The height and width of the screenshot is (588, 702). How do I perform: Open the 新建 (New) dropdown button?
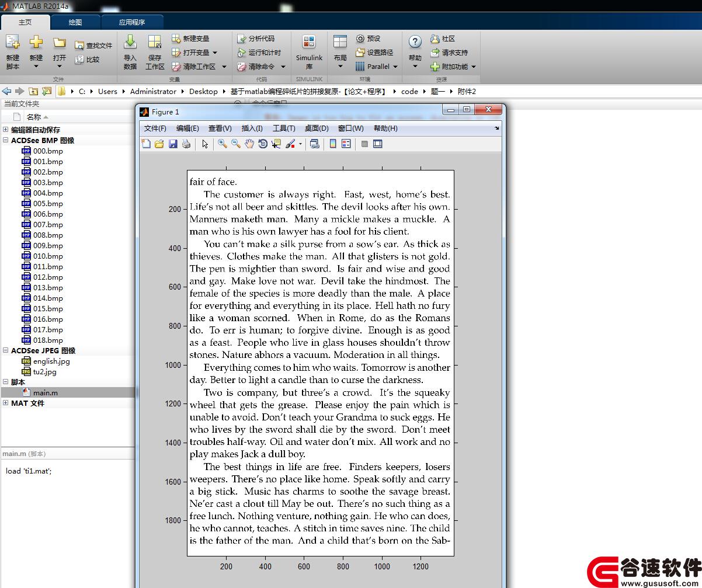(36, 52)
